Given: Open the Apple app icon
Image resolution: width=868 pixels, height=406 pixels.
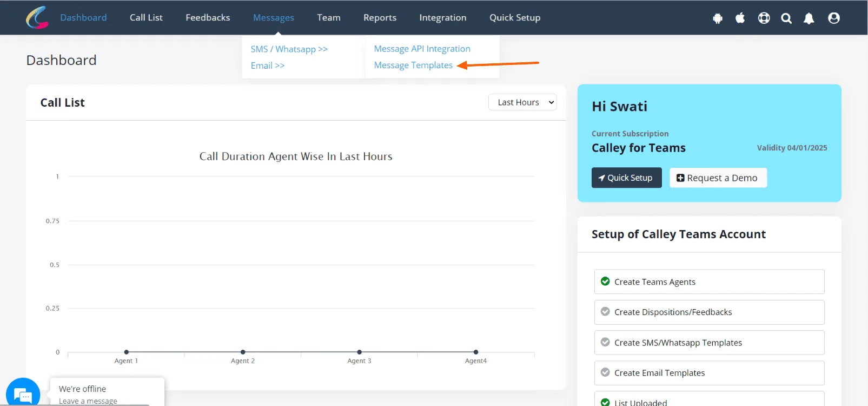Looking at the screenshot, I should [740, 18].
